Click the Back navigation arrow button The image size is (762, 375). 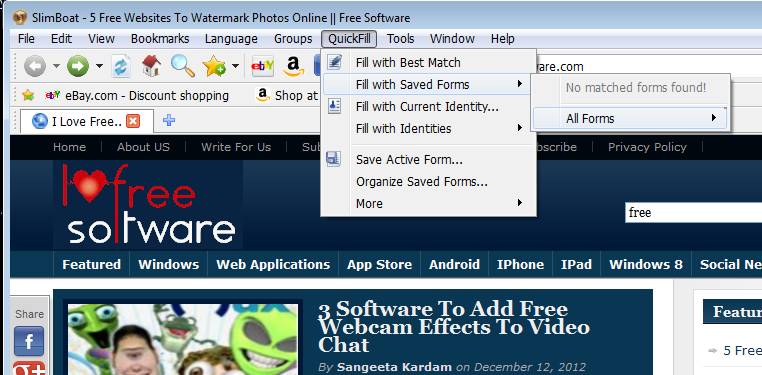35,66
